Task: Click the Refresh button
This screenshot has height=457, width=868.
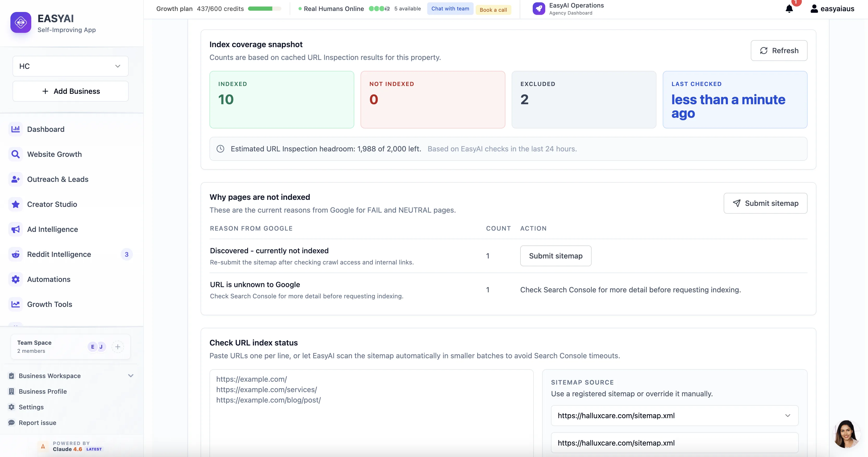Action: tap(779, 51)
